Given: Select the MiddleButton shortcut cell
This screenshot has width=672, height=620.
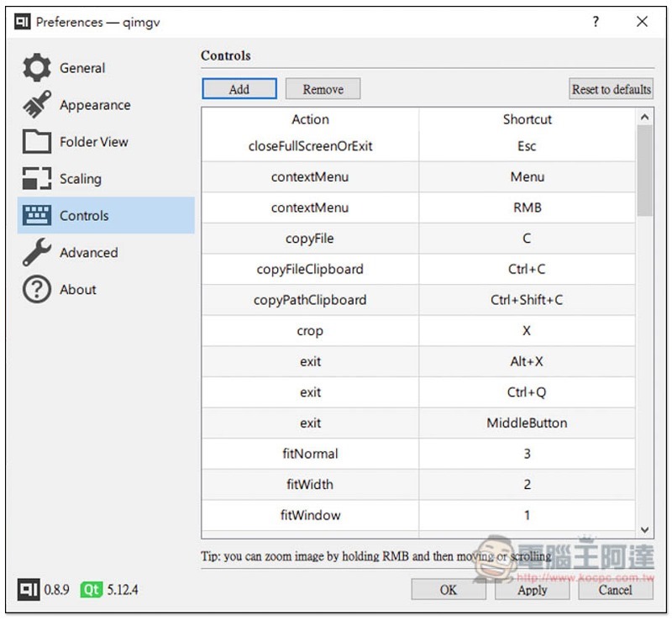Looking at the screenshot, I should 528,423.
